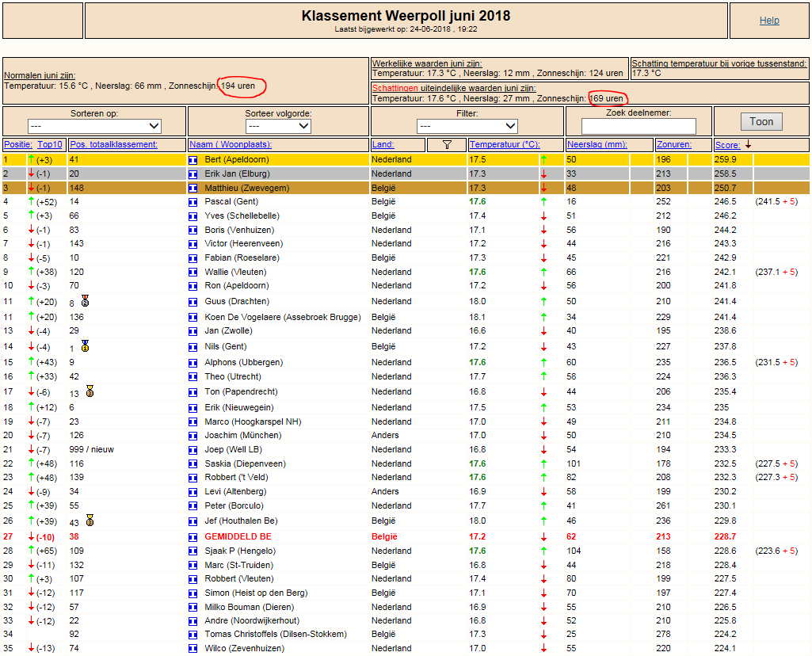Expand the Filter dropdown

point(467,127)
